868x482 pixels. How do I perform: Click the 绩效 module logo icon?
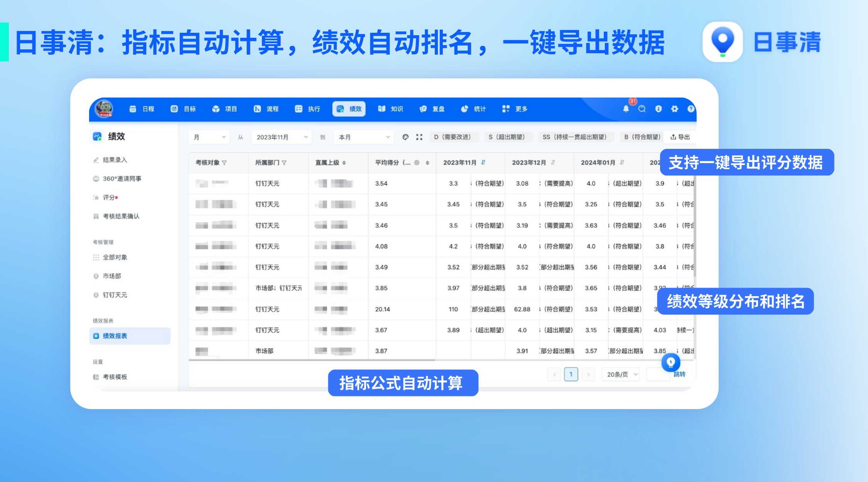click(x=97, y=137)
